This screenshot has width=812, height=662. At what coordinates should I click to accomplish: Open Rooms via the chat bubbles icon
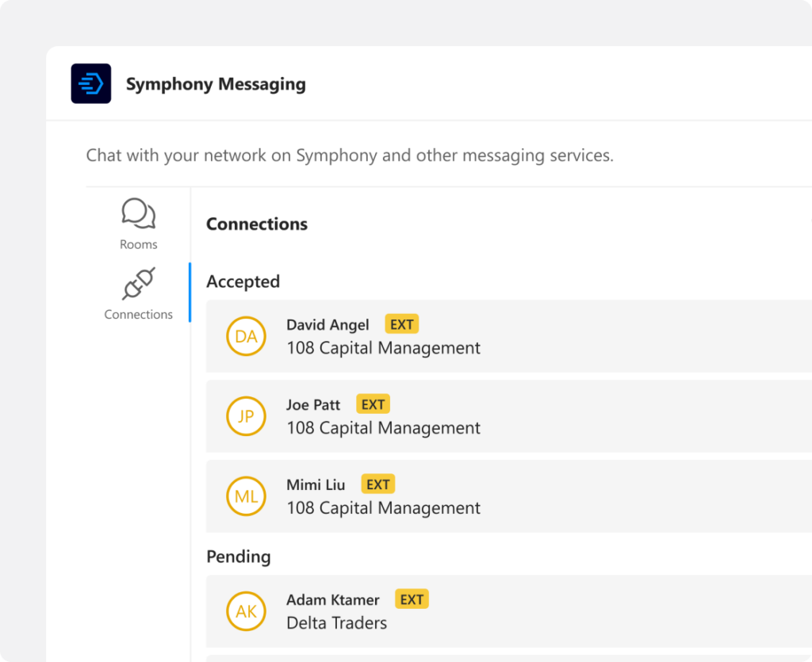[x=138, y=214]
